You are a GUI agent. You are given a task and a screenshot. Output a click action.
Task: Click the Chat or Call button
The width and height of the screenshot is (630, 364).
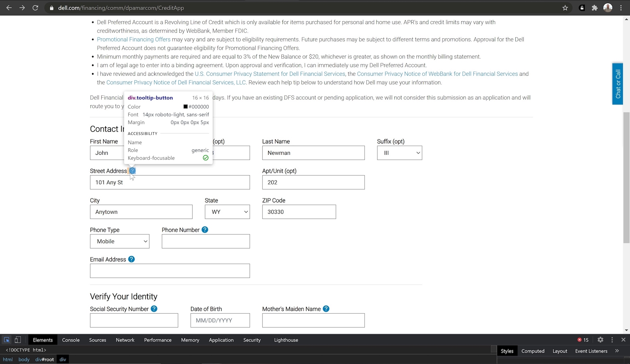coord(617,84)
